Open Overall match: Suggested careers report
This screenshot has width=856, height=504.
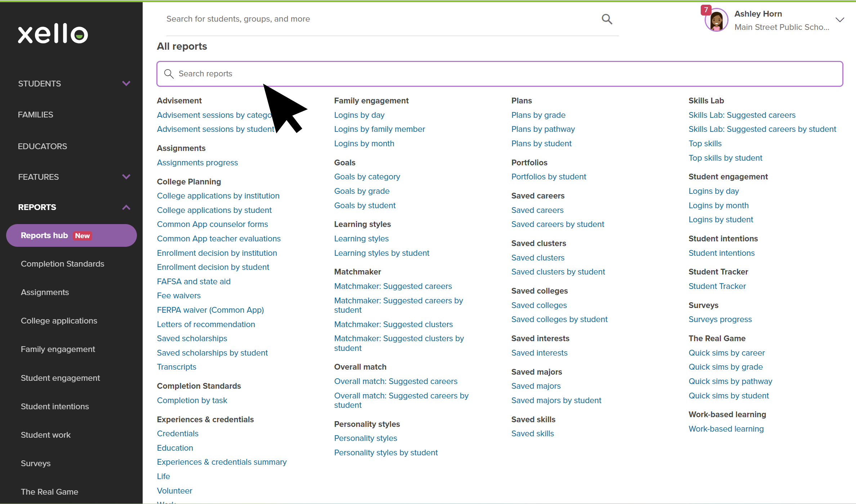tap(396, 381)
